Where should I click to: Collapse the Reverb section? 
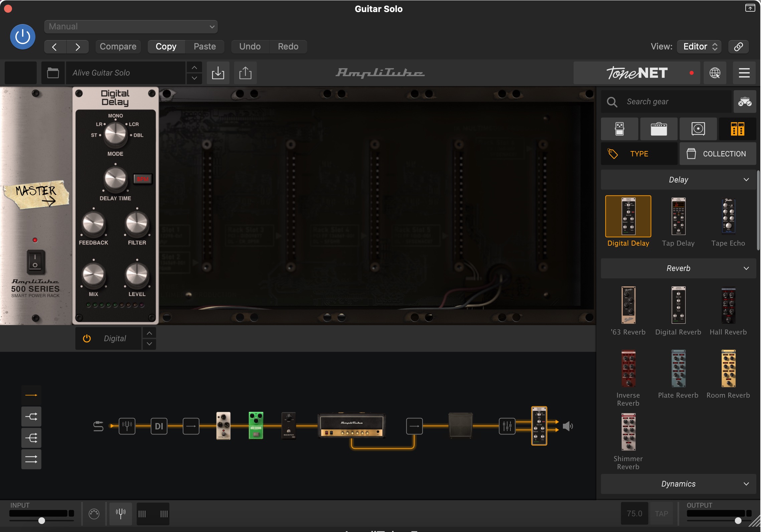(x=678, y=268)
